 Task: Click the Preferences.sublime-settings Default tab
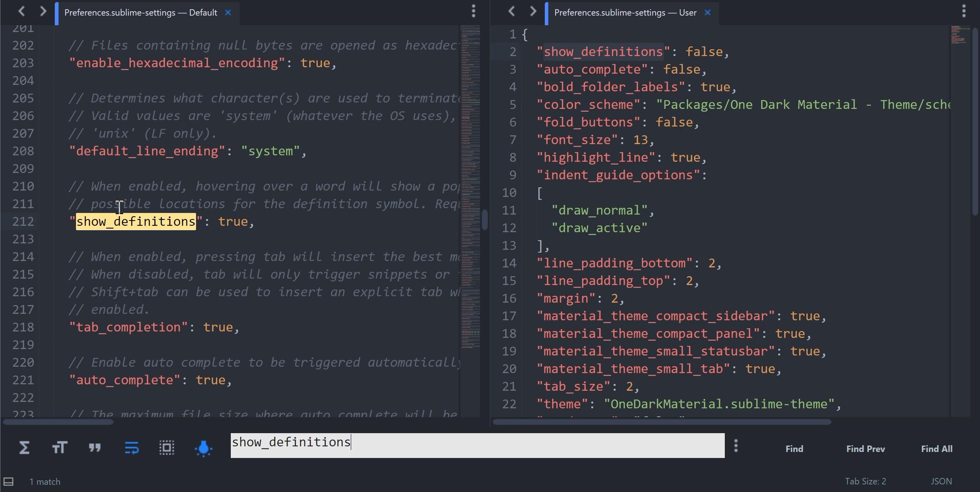point(140,12)
